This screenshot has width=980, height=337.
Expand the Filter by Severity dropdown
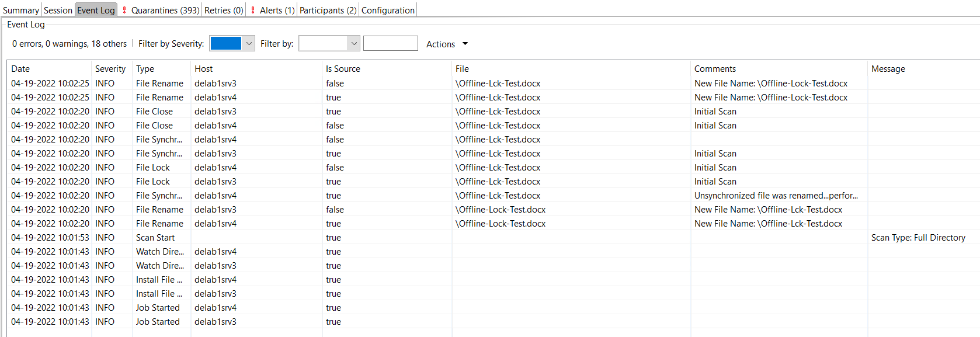pyautogui.click(x=249, y=44)
